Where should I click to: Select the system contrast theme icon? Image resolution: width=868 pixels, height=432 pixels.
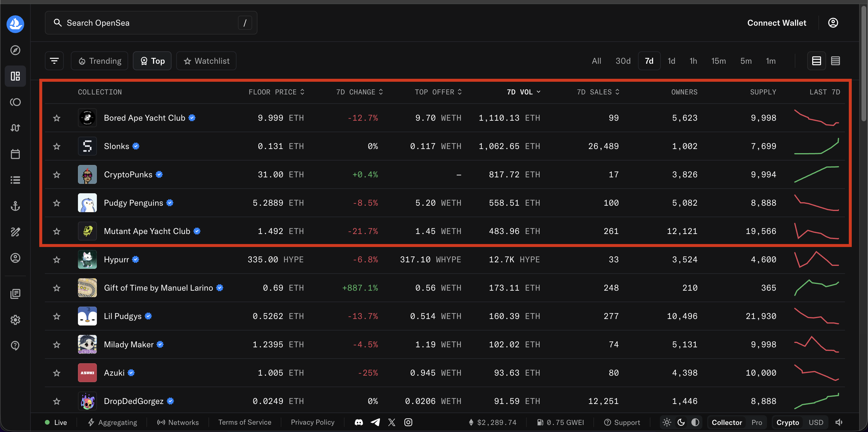click(695, 422)
